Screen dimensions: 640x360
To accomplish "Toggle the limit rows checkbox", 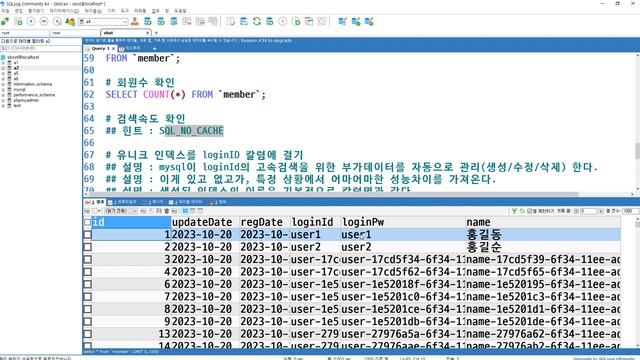I will [529, 211].
